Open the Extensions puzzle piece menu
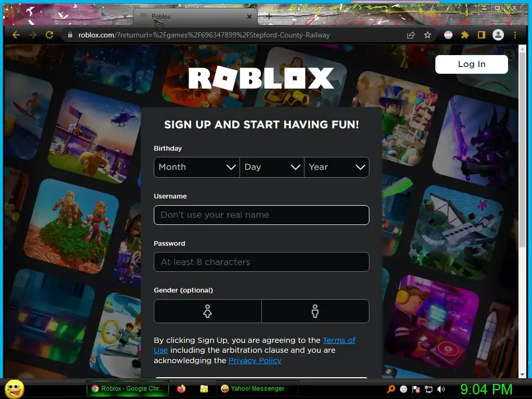 coord(465,35)
